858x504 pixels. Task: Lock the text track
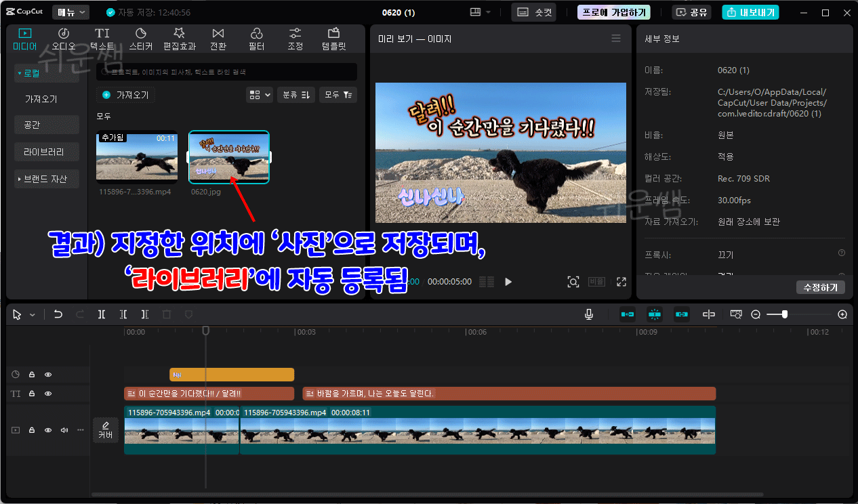click(x=32, y=394)
